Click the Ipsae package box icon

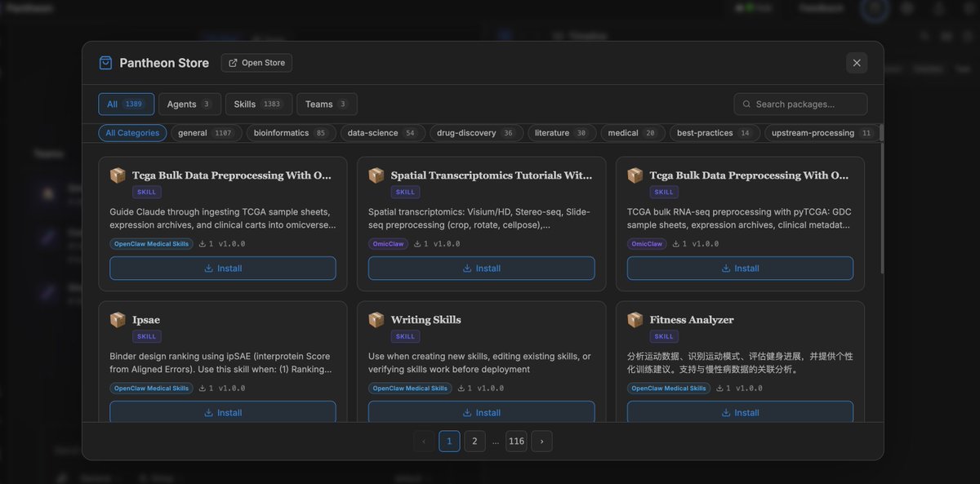[118, 320]
